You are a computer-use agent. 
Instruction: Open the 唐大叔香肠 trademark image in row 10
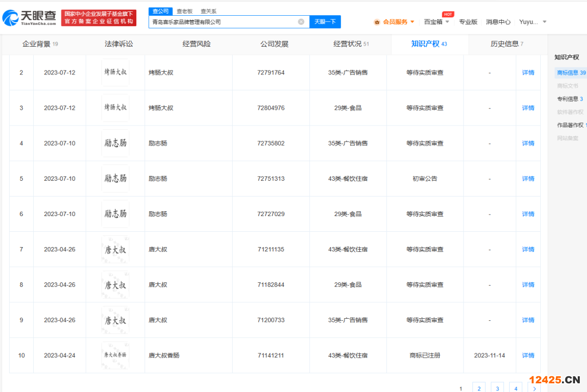(115, 355)
